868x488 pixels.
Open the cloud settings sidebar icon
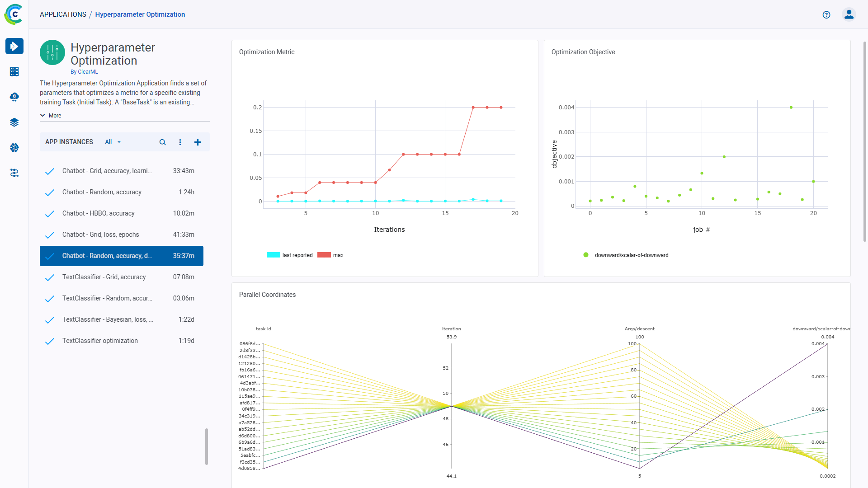[x=14, y=97]
